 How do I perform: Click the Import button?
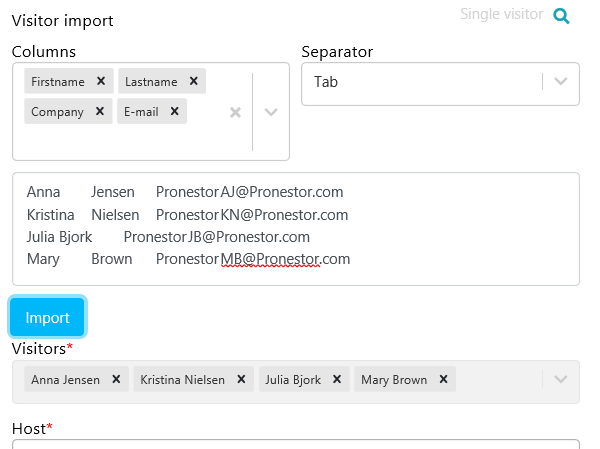tap(47, 317)
